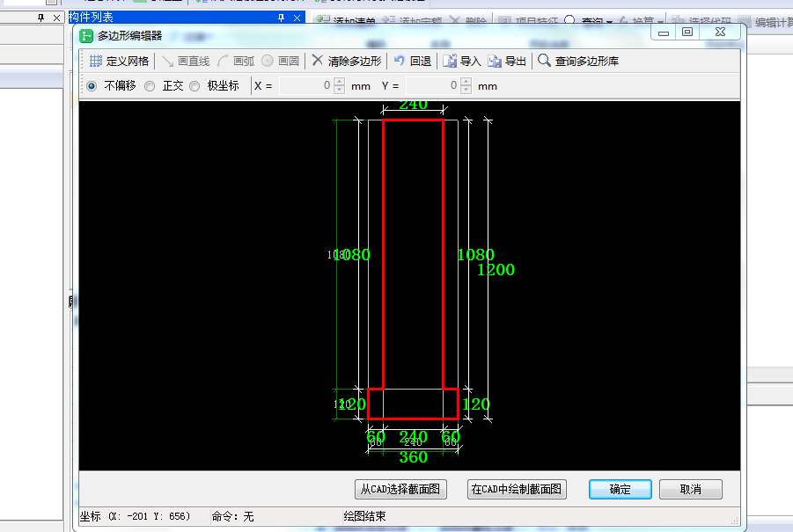The image size is (793, 532).
Task: Click the right 1080 height dimension
Action: tap(475, 255)
